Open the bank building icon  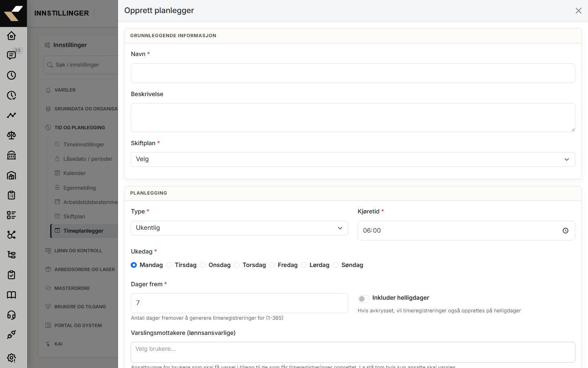11,155
